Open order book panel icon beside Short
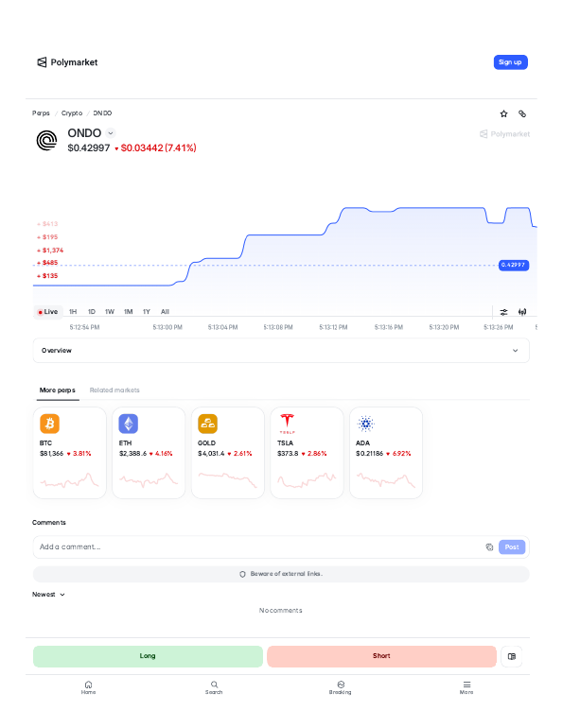 512,656
